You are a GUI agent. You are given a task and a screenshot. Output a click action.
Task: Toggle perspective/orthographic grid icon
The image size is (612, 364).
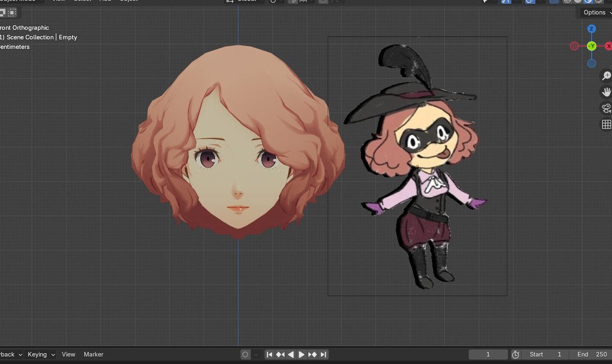click(x=606, y=124)
